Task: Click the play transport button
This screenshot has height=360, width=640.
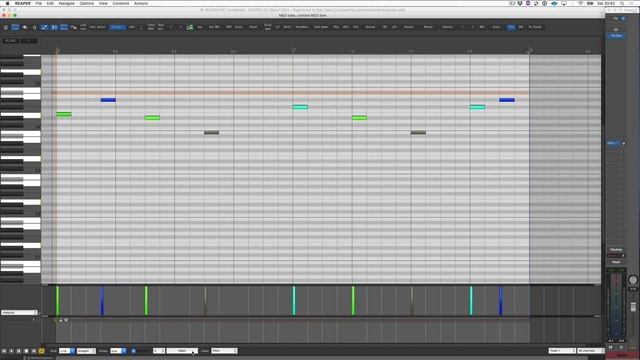Action: tap(11, 351)
